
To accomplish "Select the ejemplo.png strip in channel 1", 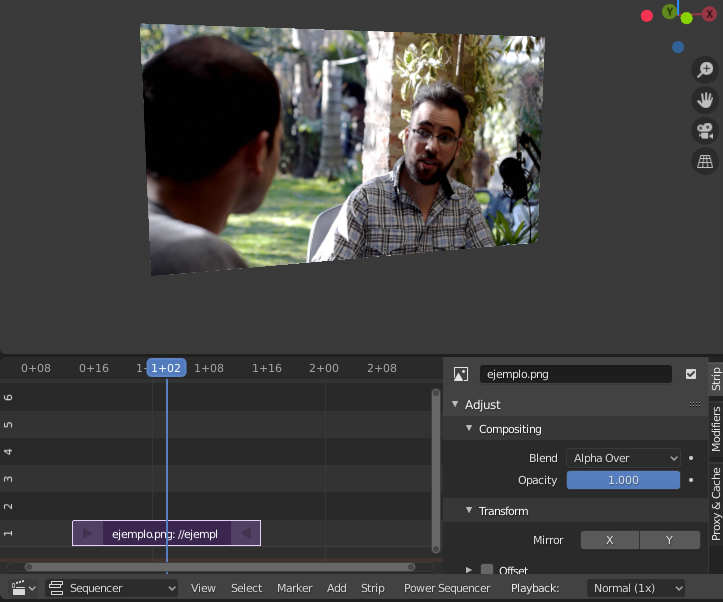I will (166, 533).
